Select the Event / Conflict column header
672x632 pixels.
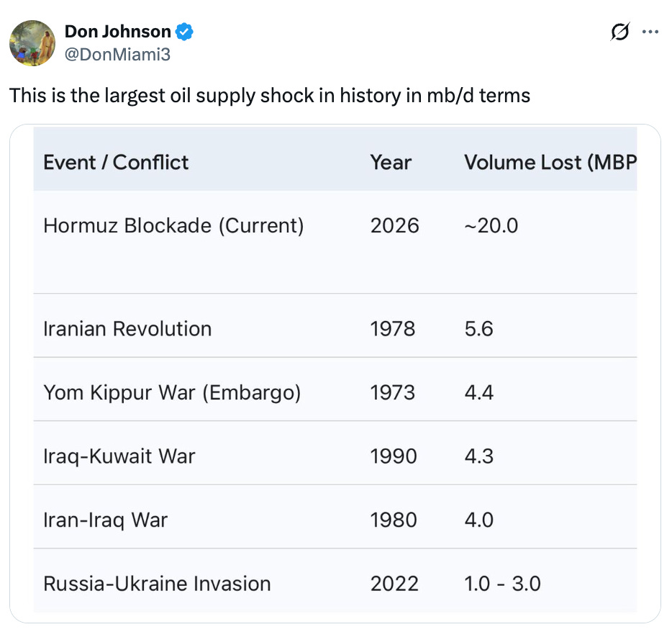click(115, 162)
